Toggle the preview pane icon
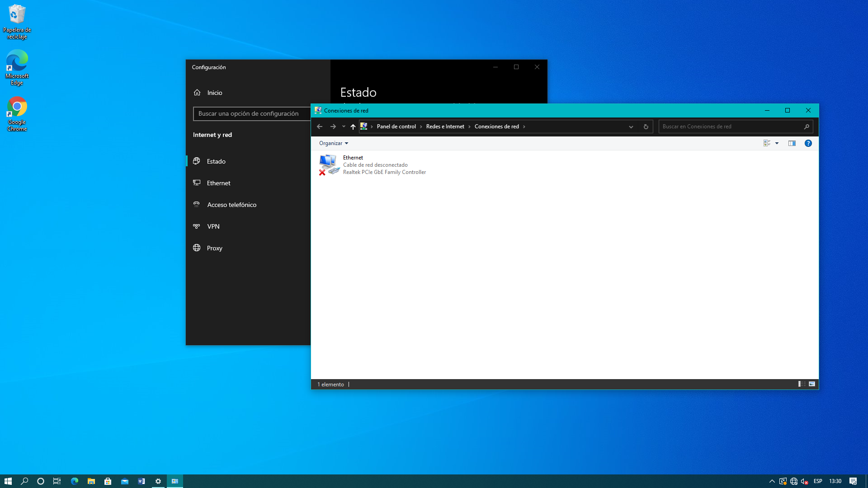The width and height of the screenshot is (868, 488). (x=792, y=143)
